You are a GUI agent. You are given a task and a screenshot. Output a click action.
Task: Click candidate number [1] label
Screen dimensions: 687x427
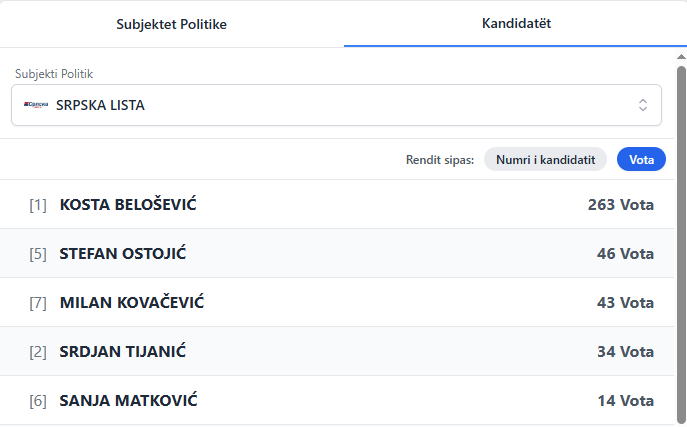pyautogui.click(x=38, y=205)
